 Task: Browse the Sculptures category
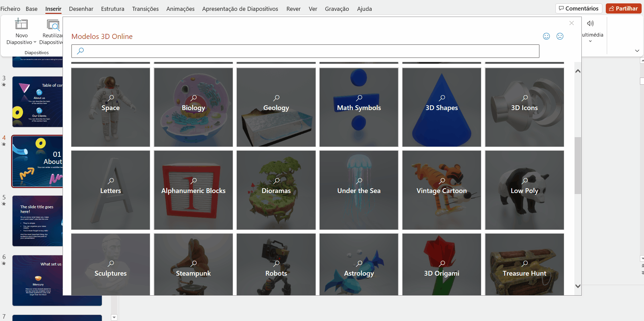tap(111, 264)
